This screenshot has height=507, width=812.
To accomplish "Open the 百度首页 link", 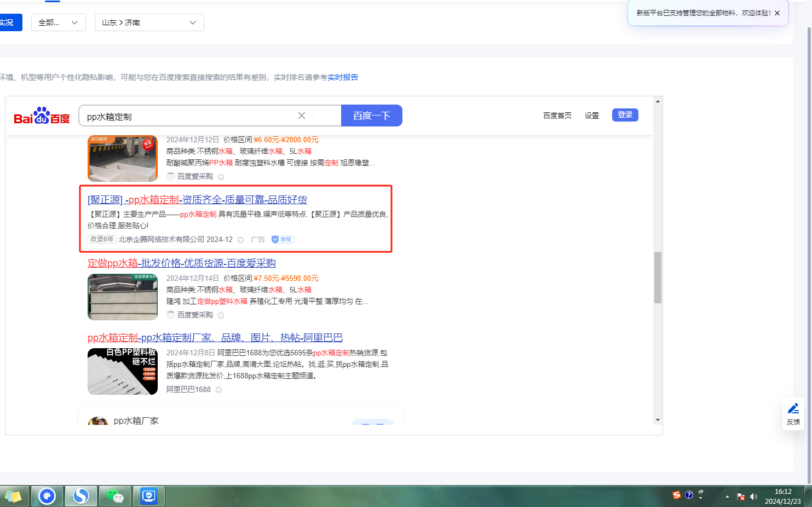I will (x=557, y=116).
